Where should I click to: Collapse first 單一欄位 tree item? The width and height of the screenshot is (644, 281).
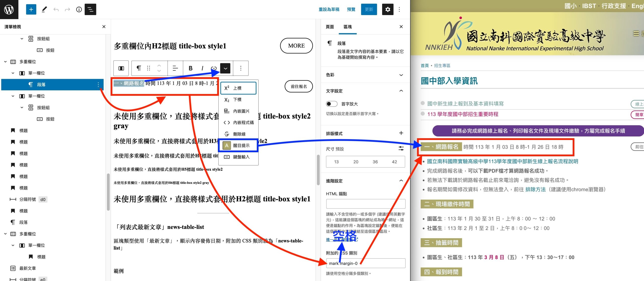click(x=13, y=73)
